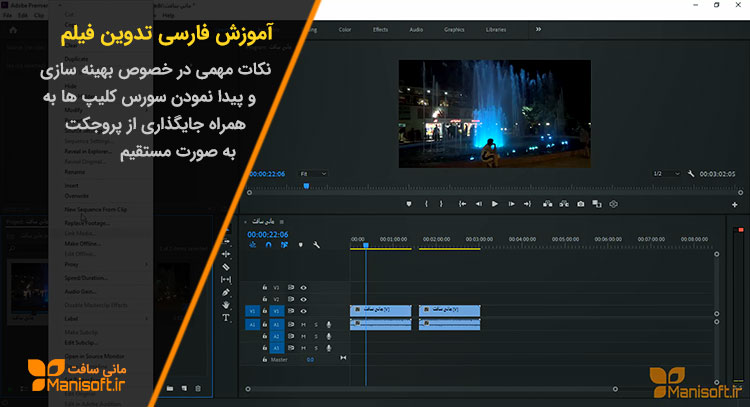
Task: Click the timeline timecode 00:00:22:06
Action: 268,234
